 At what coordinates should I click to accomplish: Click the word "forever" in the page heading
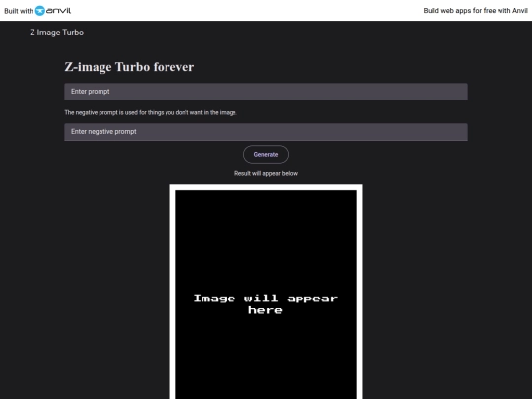click(x=173, y=67)
